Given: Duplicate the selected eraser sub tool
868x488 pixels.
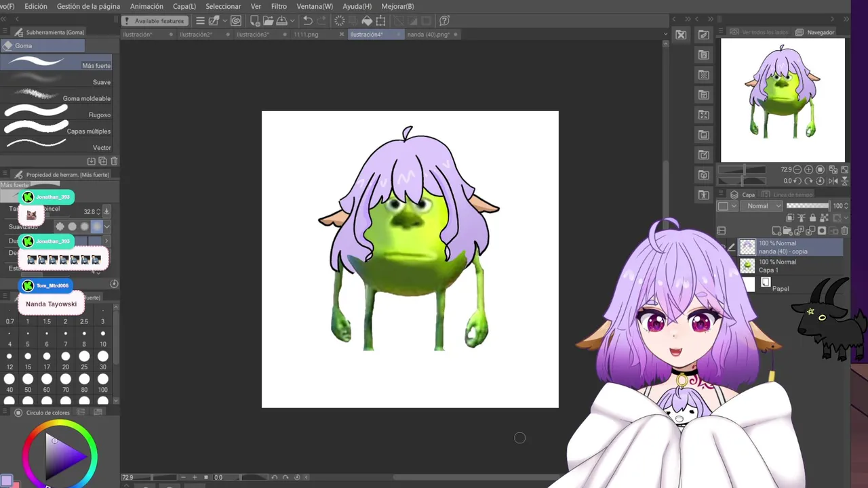Looking at the screenshot, I should pos(102,161).
